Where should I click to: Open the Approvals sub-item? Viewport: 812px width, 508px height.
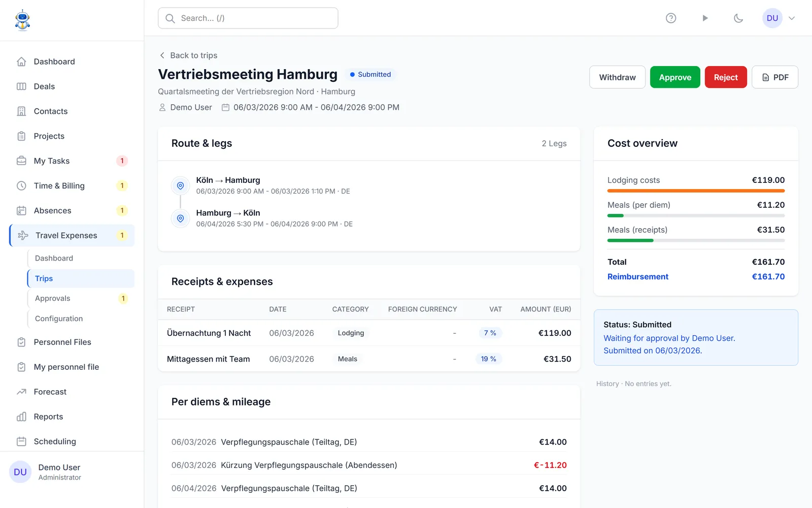(x=81, y=299)
